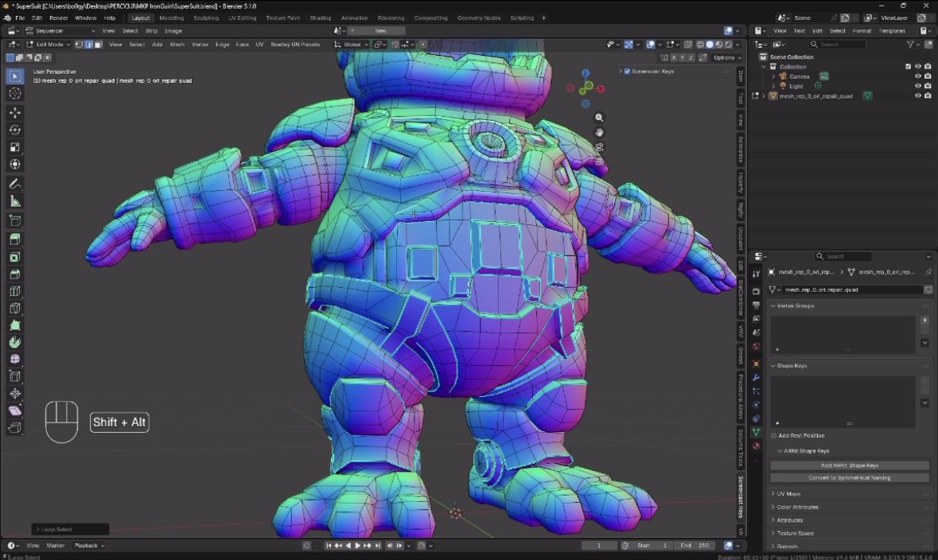The image size is (938, 560).
Task: Activate the Scale tool
Action: (15, 147)
